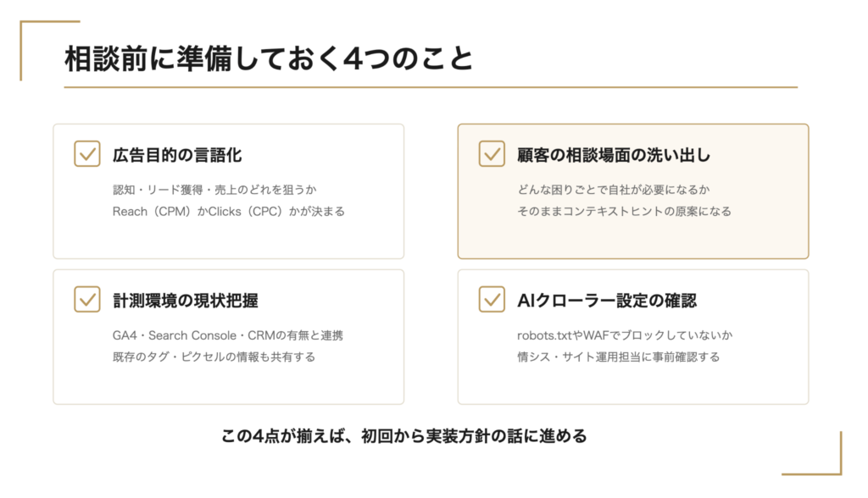Select the footer text この4点が揃えば

(403, 436)
